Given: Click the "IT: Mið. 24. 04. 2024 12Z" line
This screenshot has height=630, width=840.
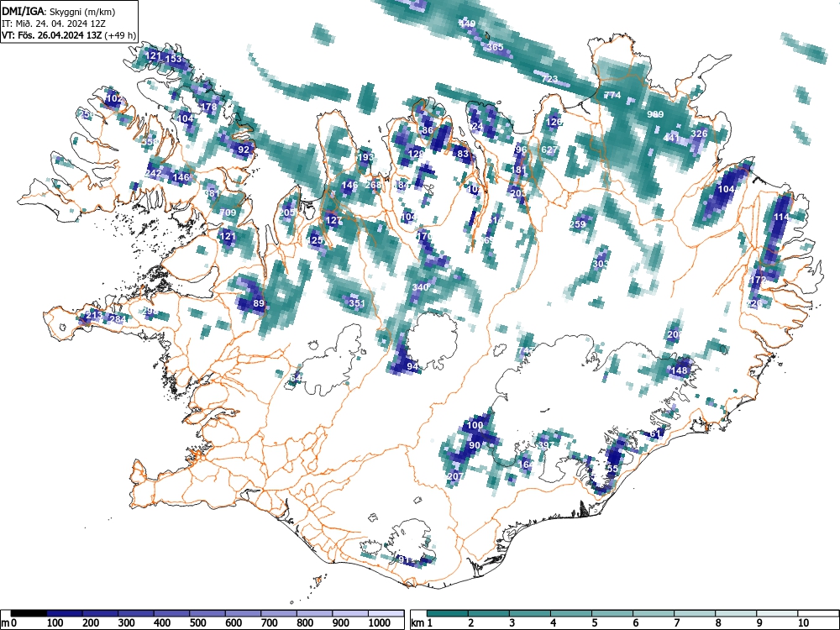Looking at the screenshot, I should [x=54, y=23].
